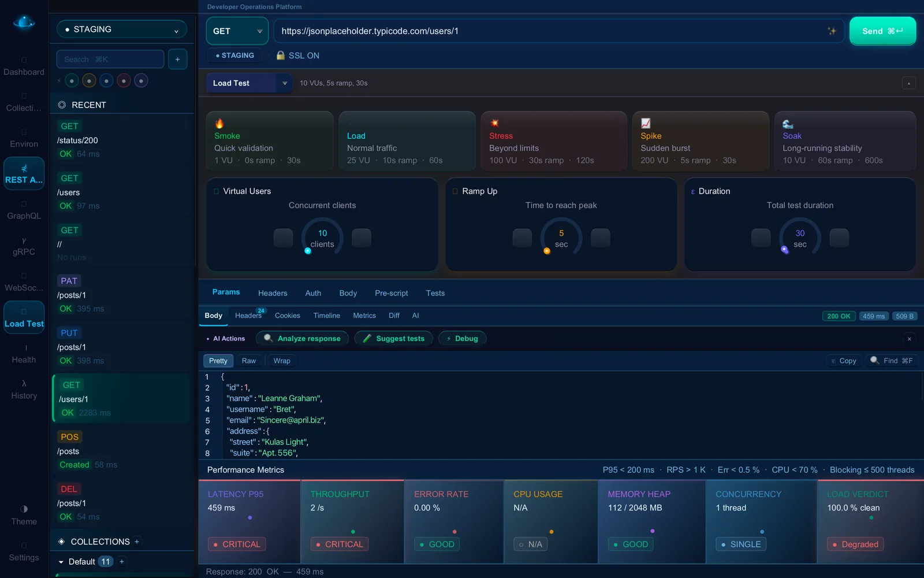Screen dimensions: 924x578
Task: Click the Send button
Action: click(882, 31)
